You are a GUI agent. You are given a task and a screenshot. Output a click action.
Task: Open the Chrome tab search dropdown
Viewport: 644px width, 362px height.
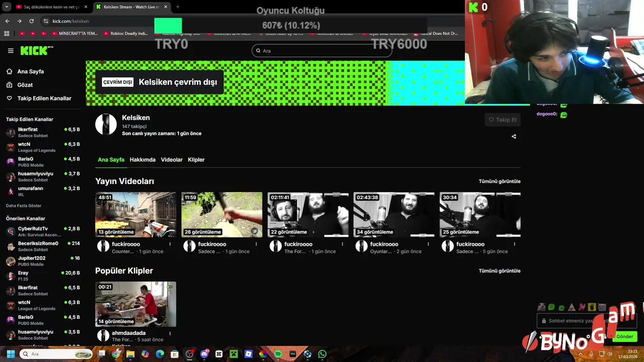pyautogui.click(x=7, y=7)
